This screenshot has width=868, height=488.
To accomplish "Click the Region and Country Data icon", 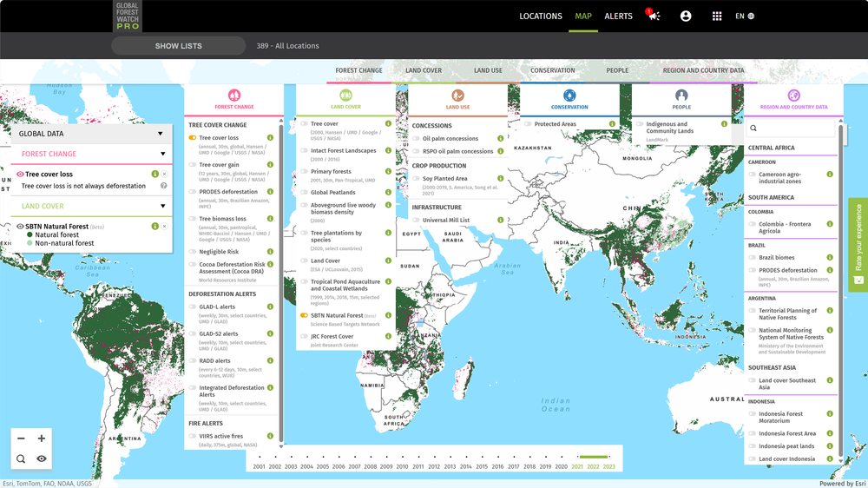I will coord(794,96).
